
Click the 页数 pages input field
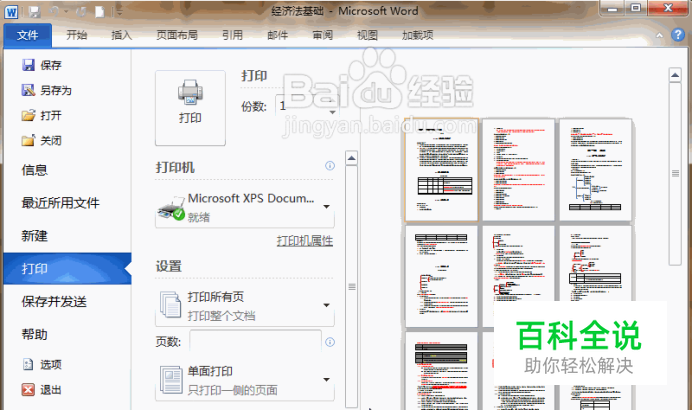(256, 342)
